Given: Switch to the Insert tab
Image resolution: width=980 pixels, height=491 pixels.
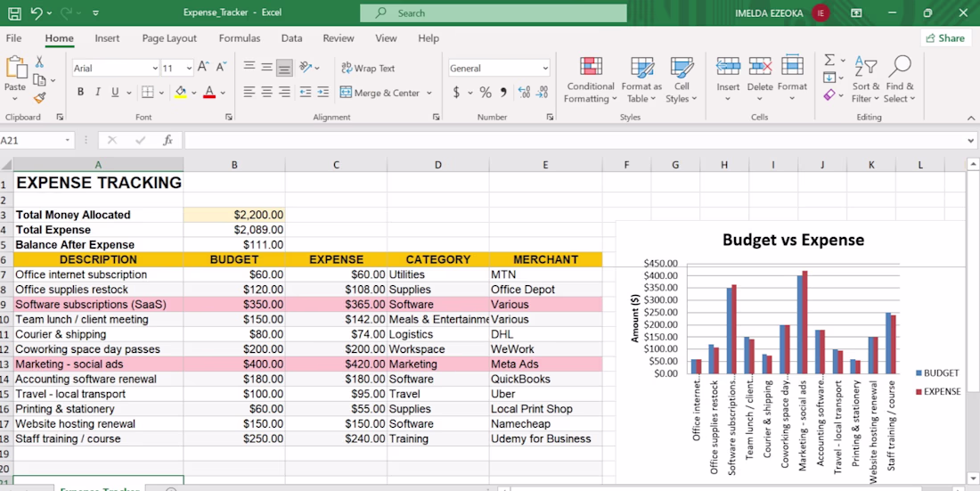Looking at the screenshot, I should click(x=107, y=38).
